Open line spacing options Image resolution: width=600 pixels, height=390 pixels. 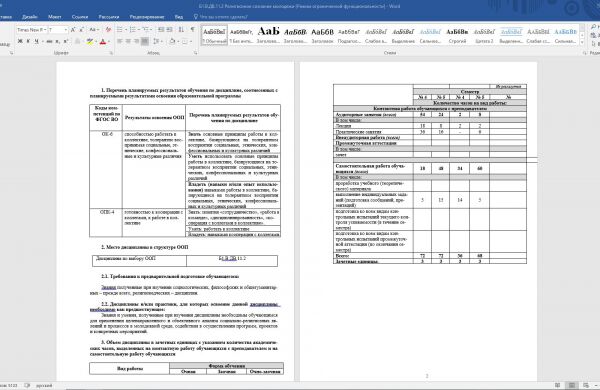[156, 41]
